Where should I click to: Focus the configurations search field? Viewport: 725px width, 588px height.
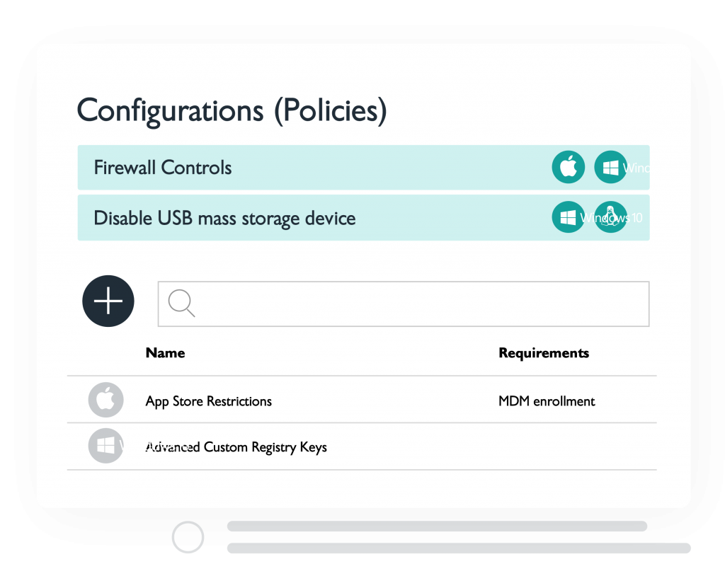click(403, 304)
